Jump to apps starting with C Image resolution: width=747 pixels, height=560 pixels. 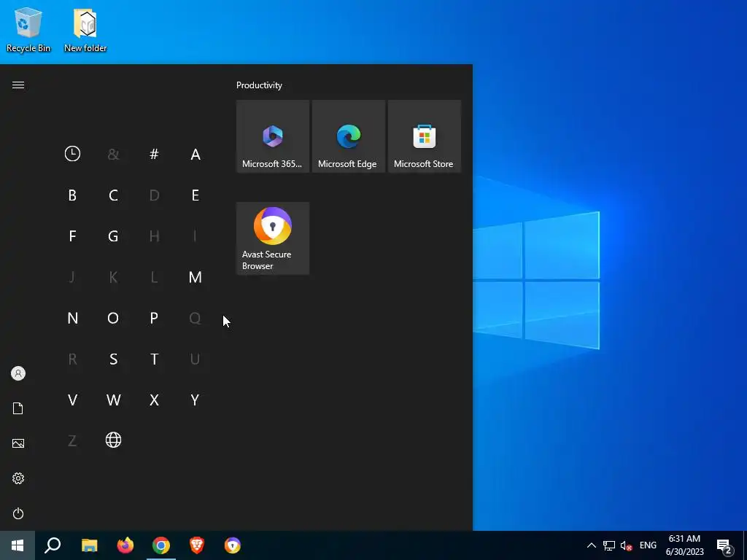coord(113,195)
